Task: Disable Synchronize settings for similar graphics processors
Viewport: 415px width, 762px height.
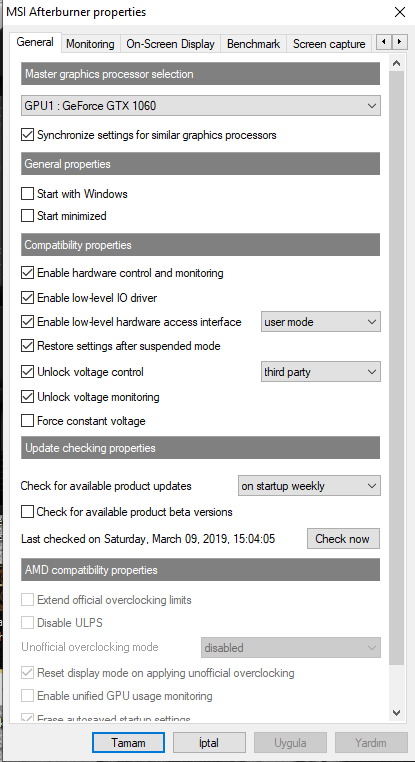Action: click(27, 135)
